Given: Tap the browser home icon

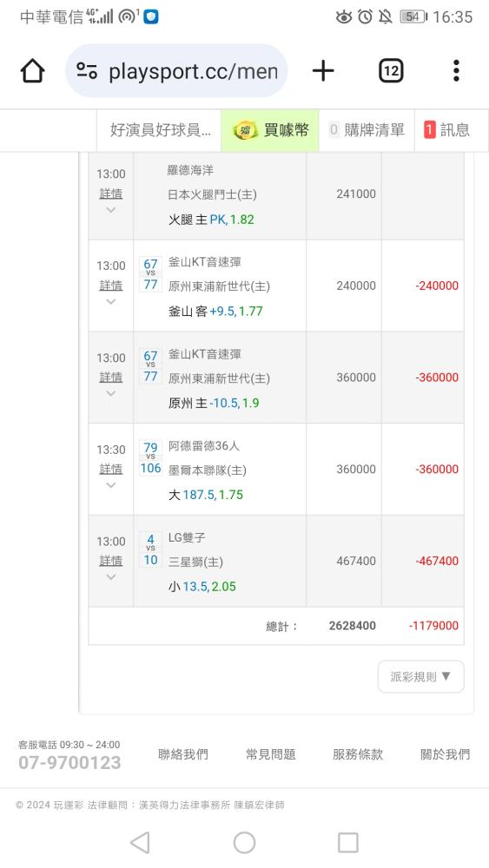Looking at the screenshot, I should click(x=33, y=71).
